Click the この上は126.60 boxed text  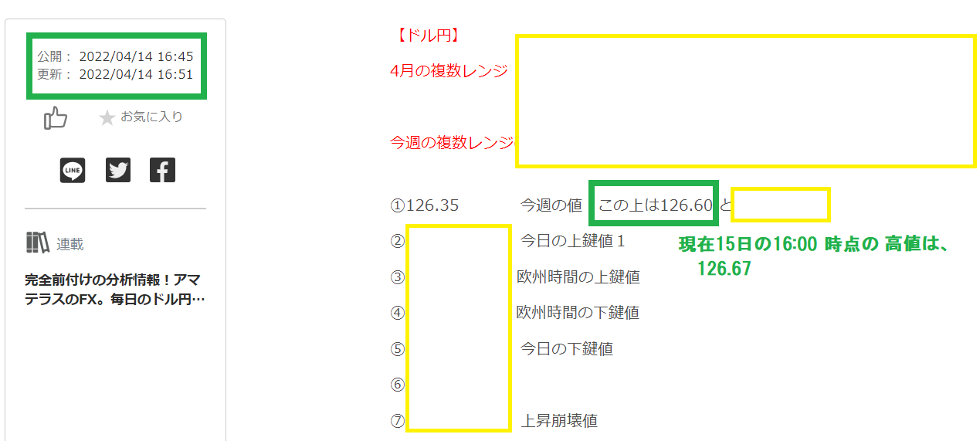click(654, 205)
